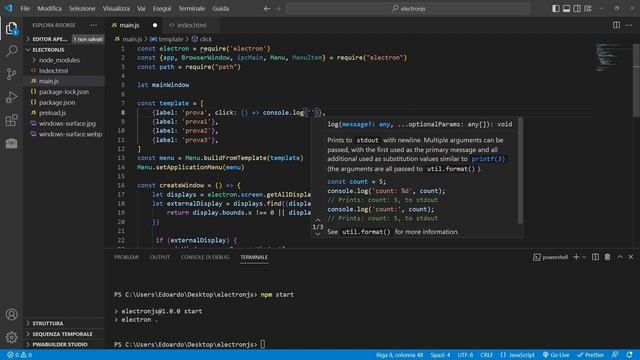
Task: Open the Run and Debug view
Action: (11, 97)
